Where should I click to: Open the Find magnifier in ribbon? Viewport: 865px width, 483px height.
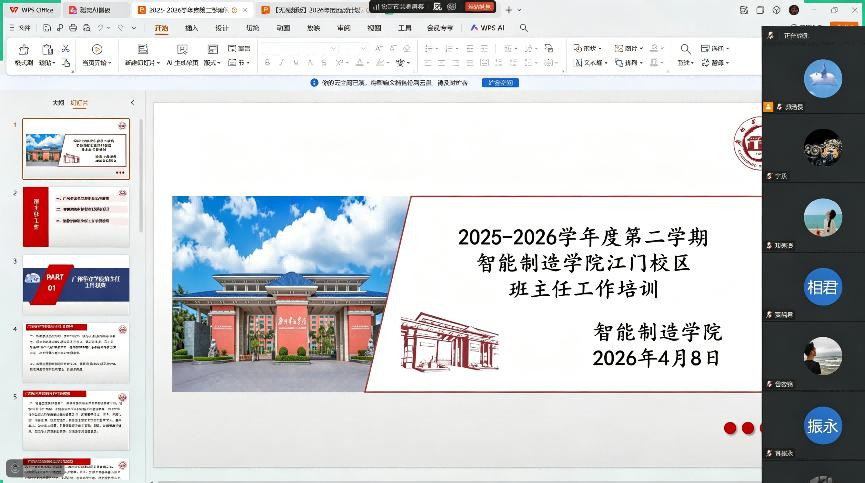(685, 49)
